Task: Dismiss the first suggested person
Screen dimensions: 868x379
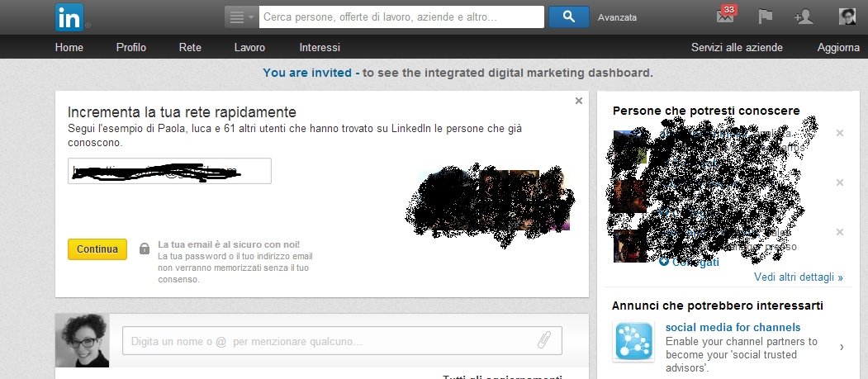Action: click(x=840, y=133)
